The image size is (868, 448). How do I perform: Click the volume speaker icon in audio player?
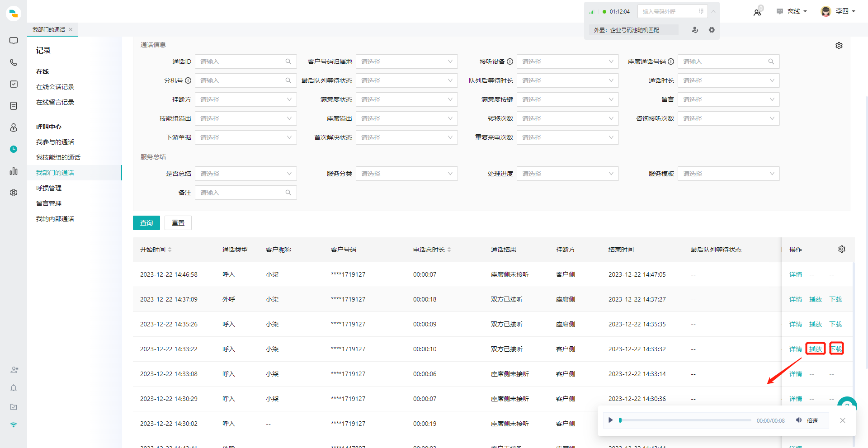pyautogui.click(x=799, y=420)
